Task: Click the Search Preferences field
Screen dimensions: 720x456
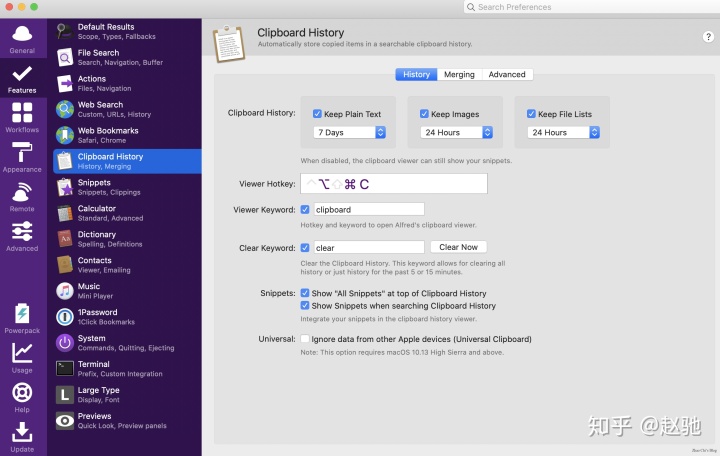Action: coord(591,7)
